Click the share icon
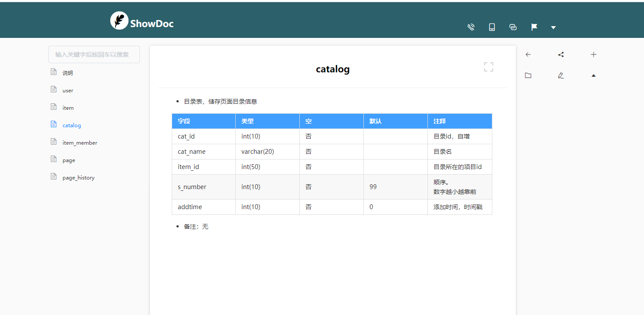Viewport: 644px width, 315px height. click(x=561, y=54)
